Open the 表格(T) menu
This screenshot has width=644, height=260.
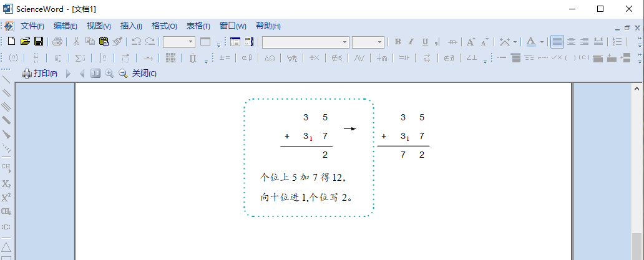click(198, 26)
